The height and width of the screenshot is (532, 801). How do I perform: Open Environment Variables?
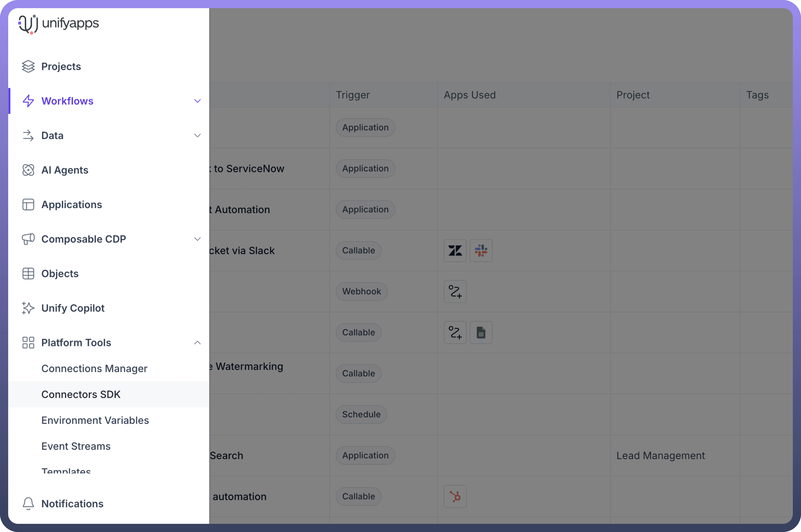pyautogui.click(x=95, y=420)
